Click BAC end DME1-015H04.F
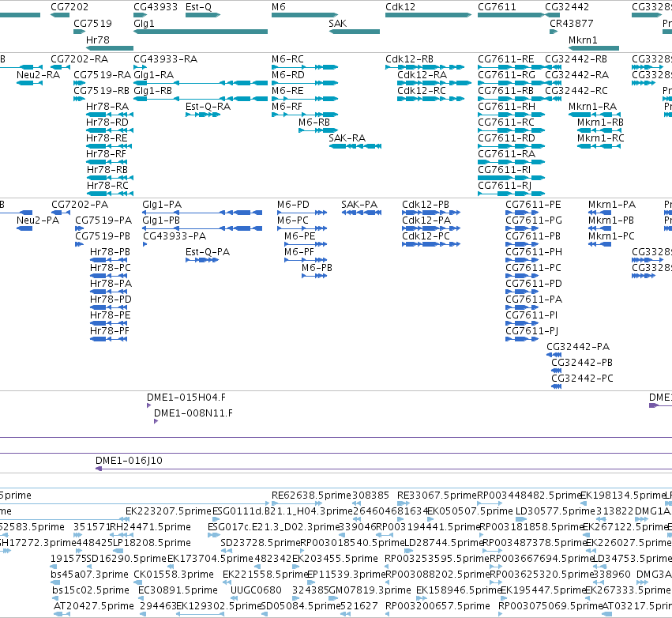 [186, 398]
